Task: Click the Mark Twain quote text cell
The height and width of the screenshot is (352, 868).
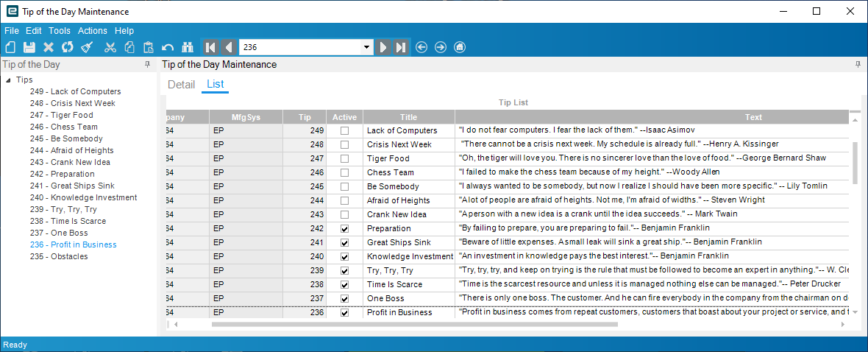Action: [x=652, y=214]
